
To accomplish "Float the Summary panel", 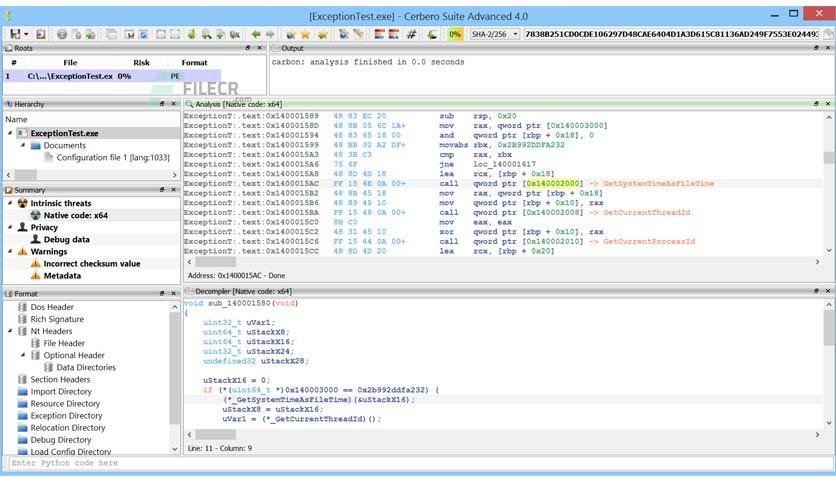I will (x=162, y=190).
